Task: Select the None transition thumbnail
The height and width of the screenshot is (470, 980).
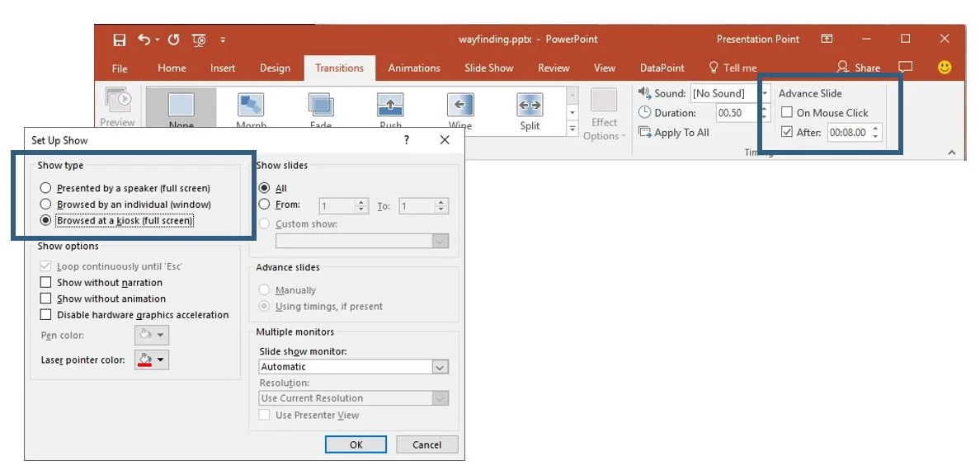Action: (181, 106)
